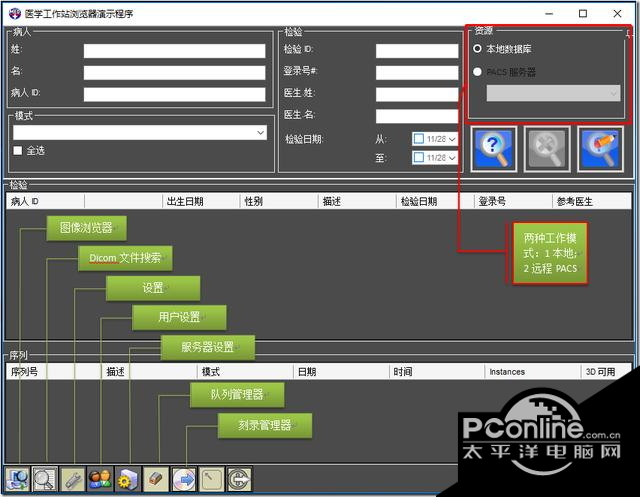The height and width of the screenshot is (497, 640).
Task: Sort series by 3D available column
Action: tap(606, 372)
